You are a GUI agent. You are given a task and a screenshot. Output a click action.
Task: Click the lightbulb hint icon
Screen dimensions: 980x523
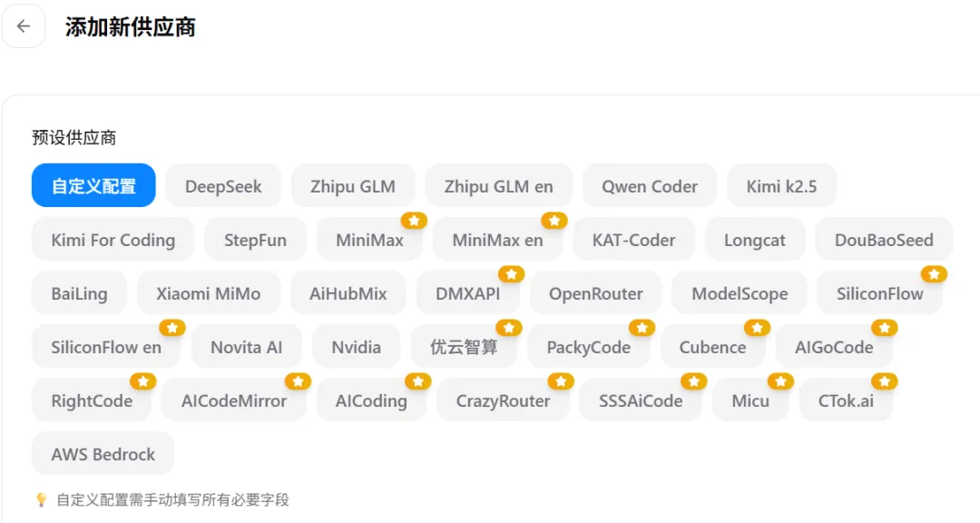(x=41, y=499)
